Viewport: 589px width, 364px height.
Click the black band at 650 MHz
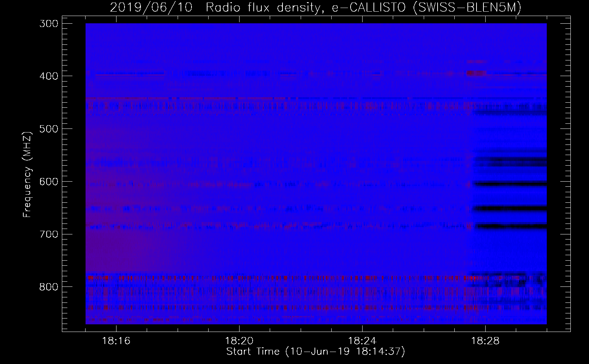pos(509,209)
